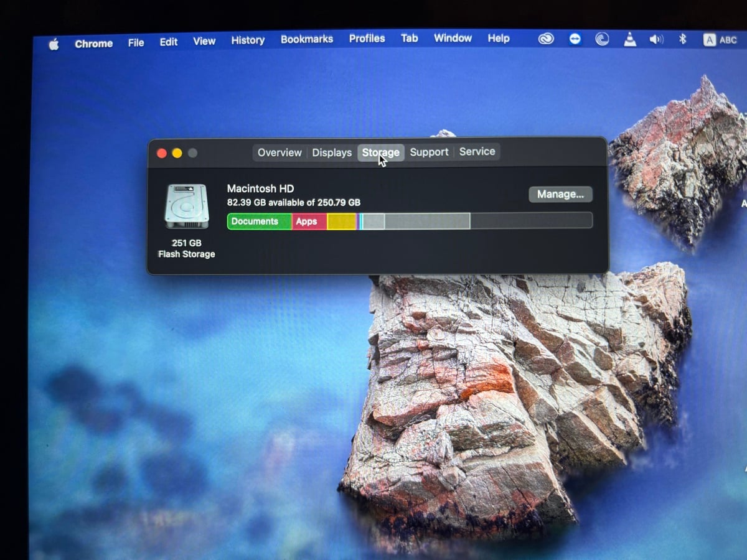Click the yellow storage bar segment
Screen dimensions: 747x560
coord(342,222)
